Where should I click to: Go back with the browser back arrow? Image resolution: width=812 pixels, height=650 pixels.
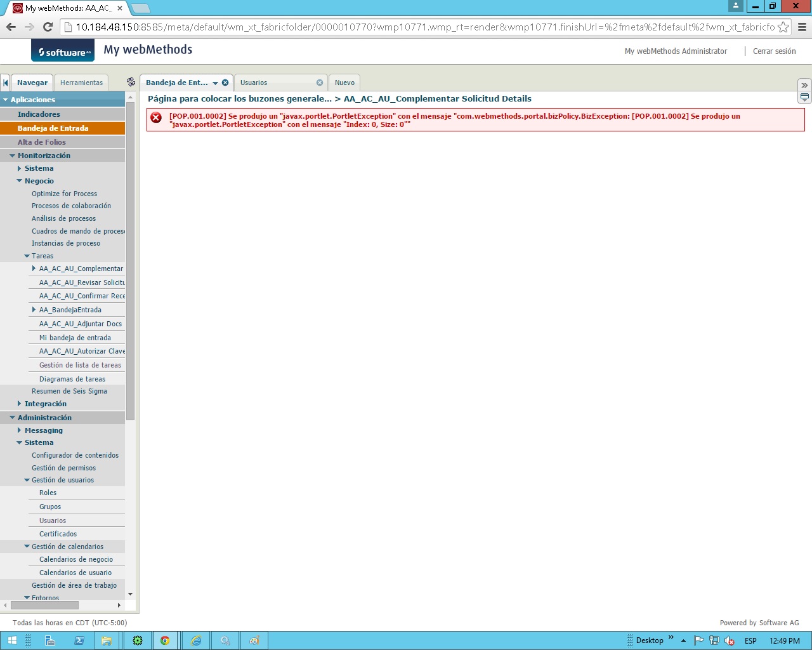tap(11, 27)
